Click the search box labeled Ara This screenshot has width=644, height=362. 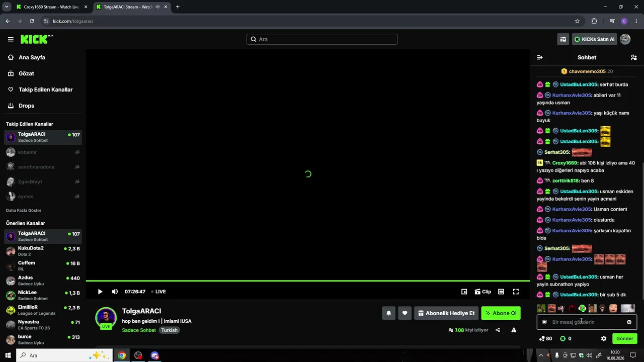[x=322, y=39]
